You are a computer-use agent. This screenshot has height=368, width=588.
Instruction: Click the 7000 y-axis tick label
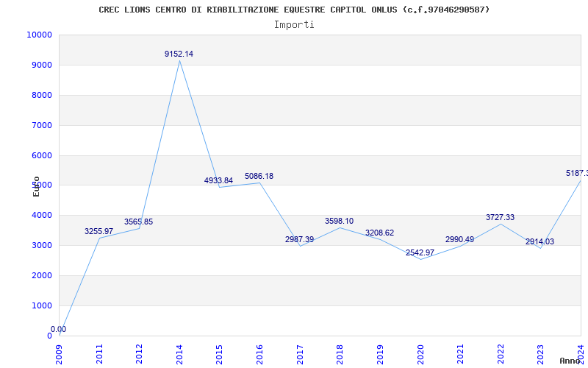41,125
